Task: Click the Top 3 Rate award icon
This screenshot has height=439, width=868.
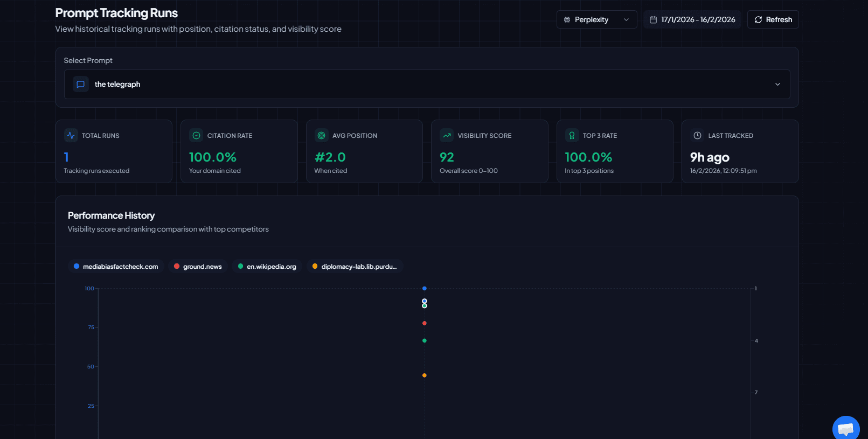Action: click(572, 136)
